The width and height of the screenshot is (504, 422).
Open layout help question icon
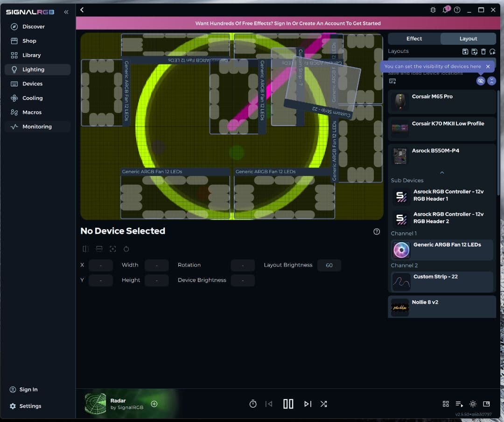[377, 232]
